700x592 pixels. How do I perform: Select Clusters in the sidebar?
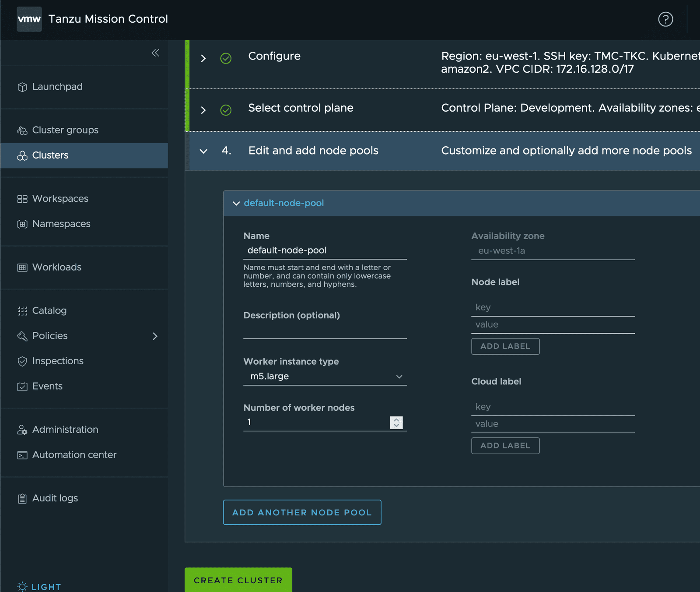click(x=50, y=155)
